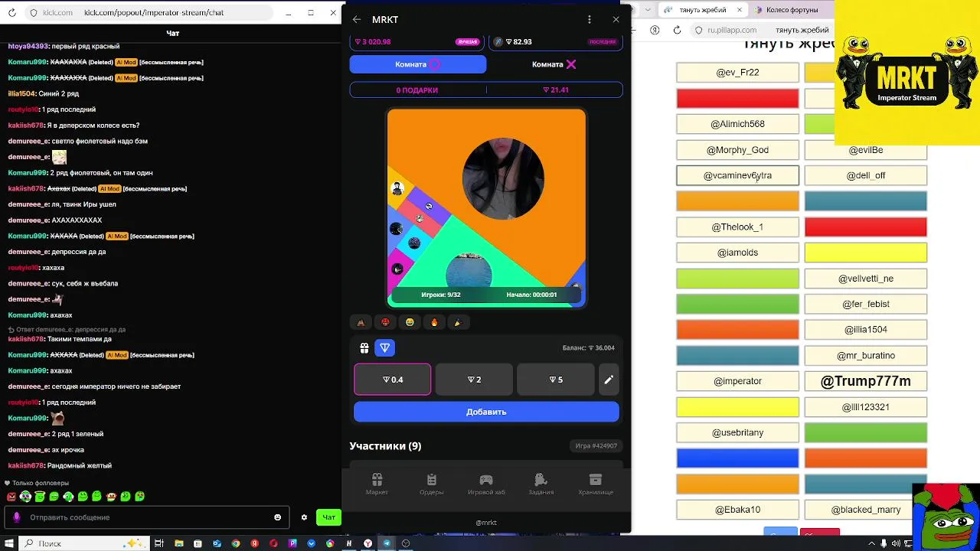Image resolution: width=980 pixels, height=551 pixels.
Task: Open the MRKT three-dot menu
Action: point(589,19)
